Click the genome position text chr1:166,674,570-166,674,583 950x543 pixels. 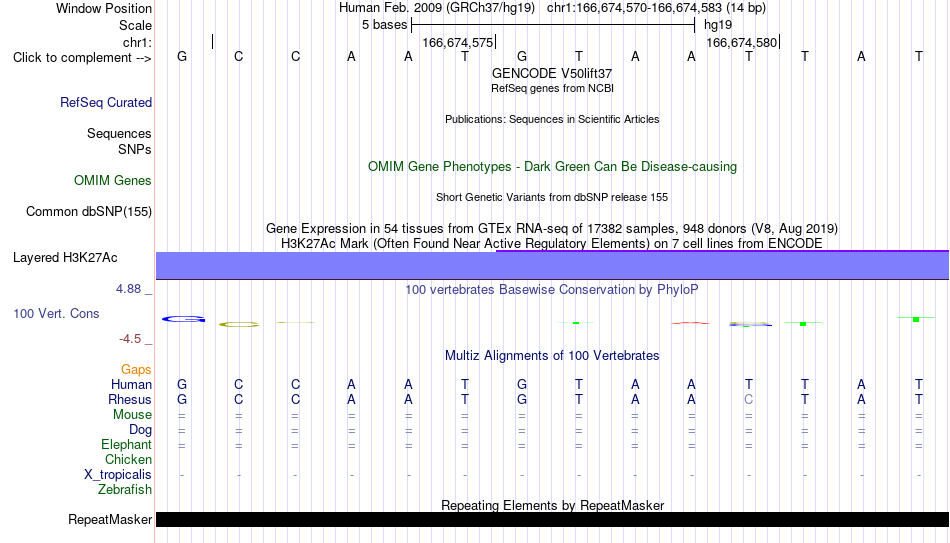(634, 8)
